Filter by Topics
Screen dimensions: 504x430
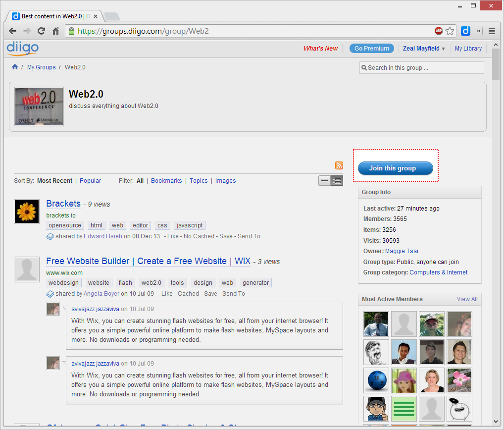(x=199, y=181)
